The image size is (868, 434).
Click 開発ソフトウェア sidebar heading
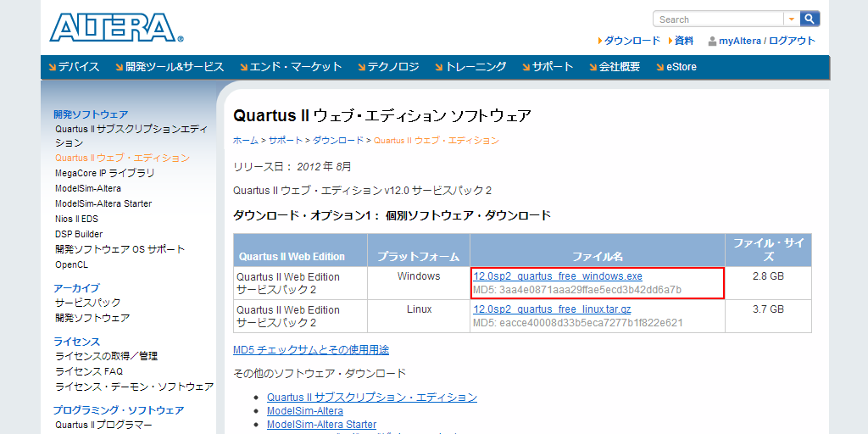tap(91, 114)
